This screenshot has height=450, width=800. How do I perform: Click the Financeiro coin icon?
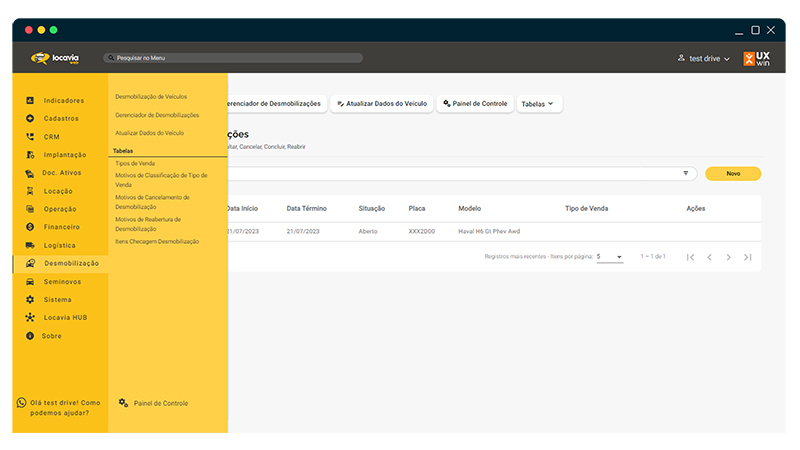click(30, 227)
